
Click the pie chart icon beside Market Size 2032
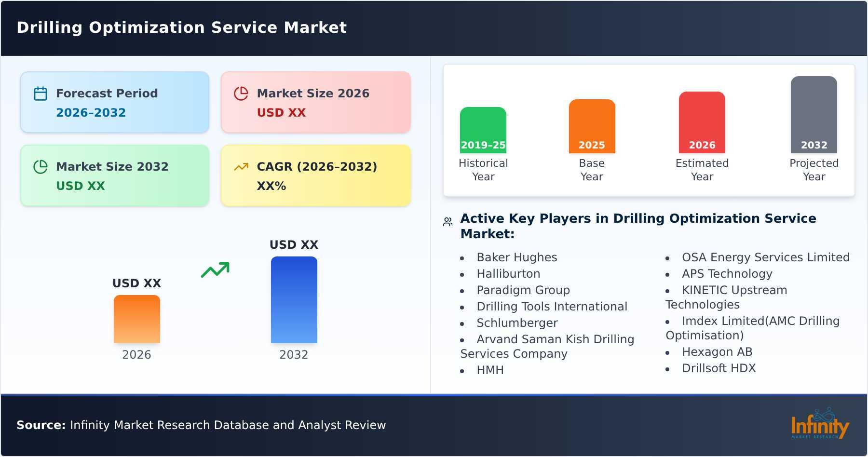(x=41, y=167)
